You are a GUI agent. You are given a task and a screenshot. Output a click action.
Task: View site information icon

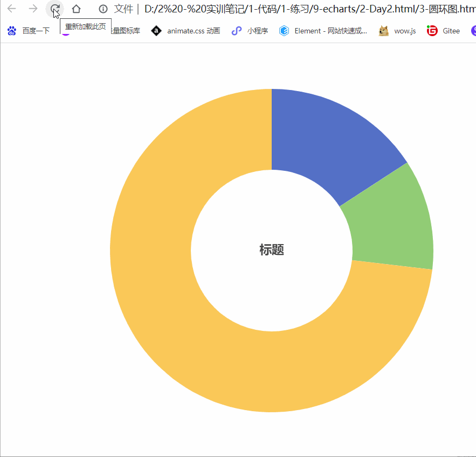103,9
